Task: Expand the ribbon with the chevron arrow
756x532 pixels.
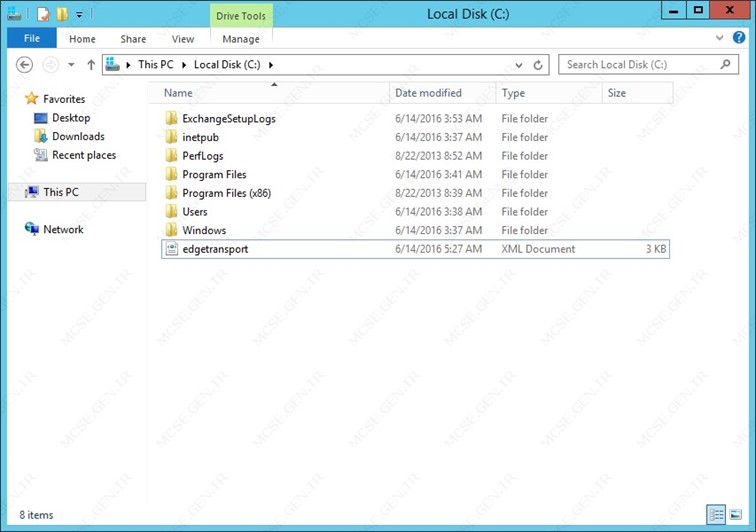Action: 719,38
